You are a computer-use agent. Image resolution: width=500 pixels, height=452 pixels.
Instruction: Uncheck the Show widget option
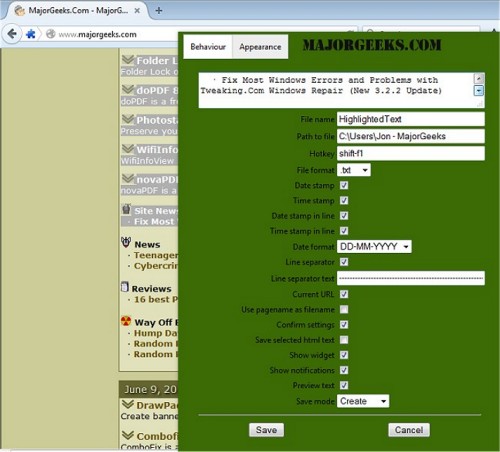pos(344,355)
